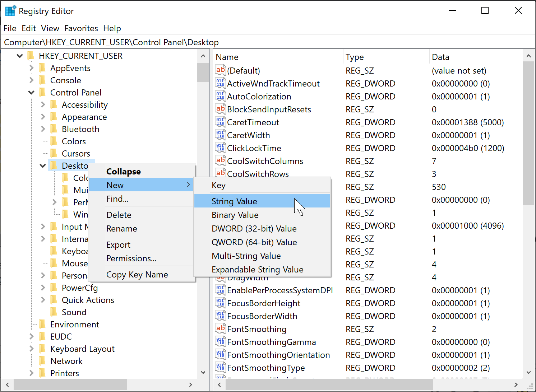536x392 pixels.
Task: Click the FontSmoothingOrientation DWORD icon
Action: (221, 355)
